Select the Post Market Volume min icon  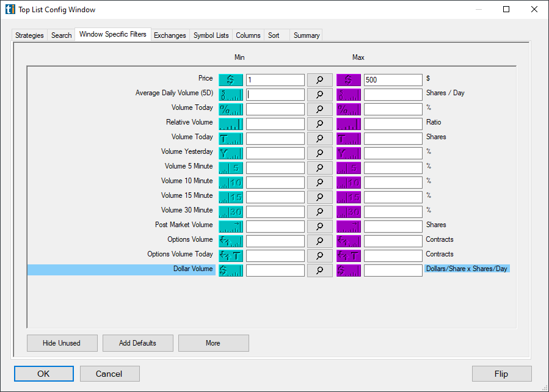(x=230, y=226)
